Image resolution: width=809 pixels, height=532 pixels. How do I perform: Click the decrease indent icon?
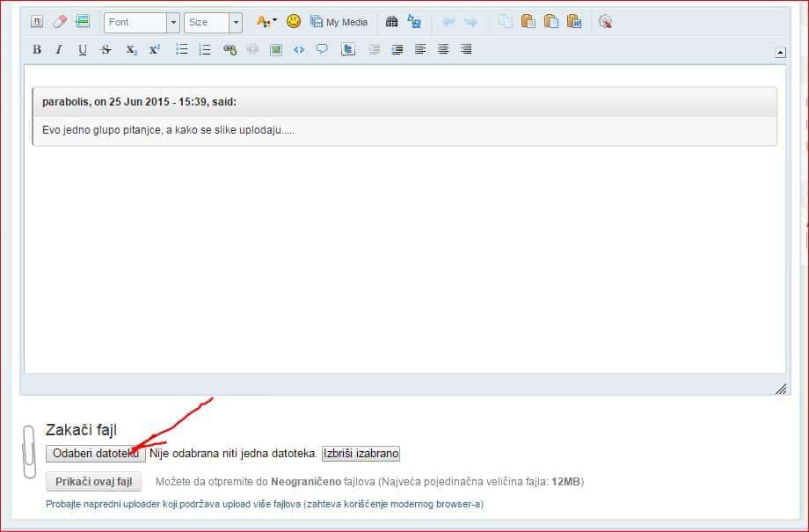click(x=374, y=49)
